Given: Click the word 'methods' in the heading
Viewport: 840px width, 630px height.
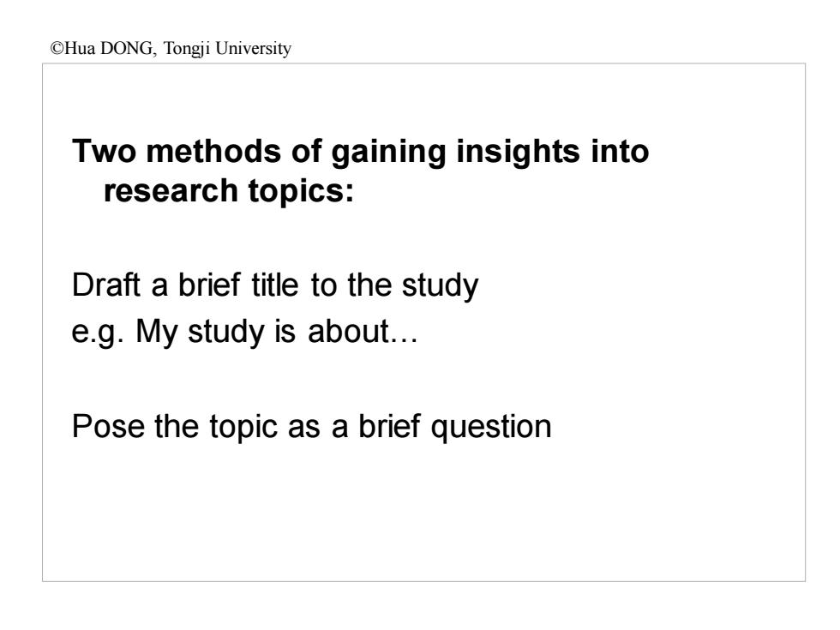Looking at the screenshot, I should tap(213, 151).
